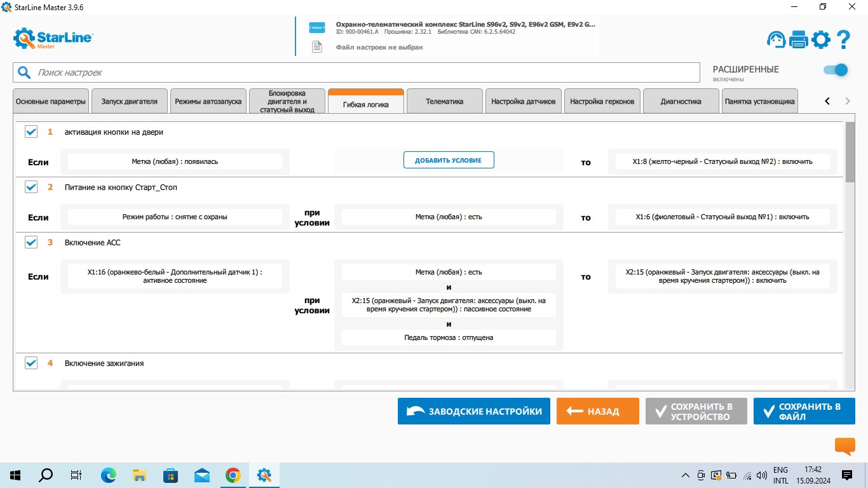Uncheck rule 3 'Включение ACC'
The width and height of the screenshot is (868, 488).
pos(31,243)
